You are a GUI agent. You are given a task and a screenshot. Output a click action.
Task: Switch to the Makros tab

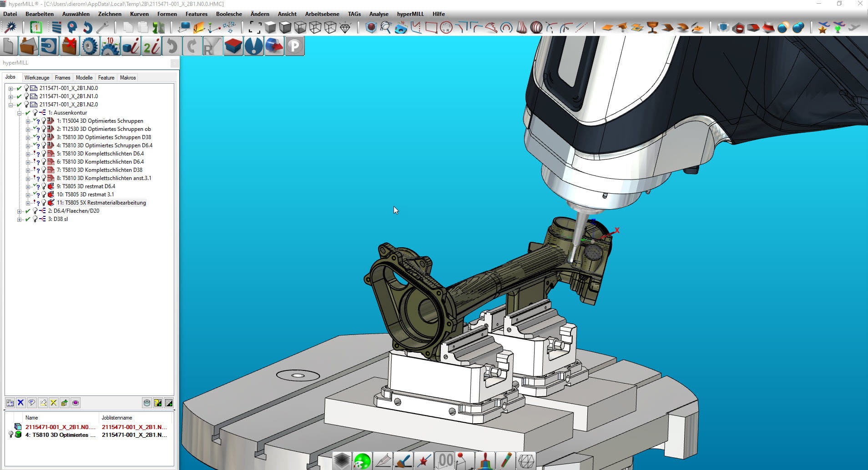(x=128, y=78)
